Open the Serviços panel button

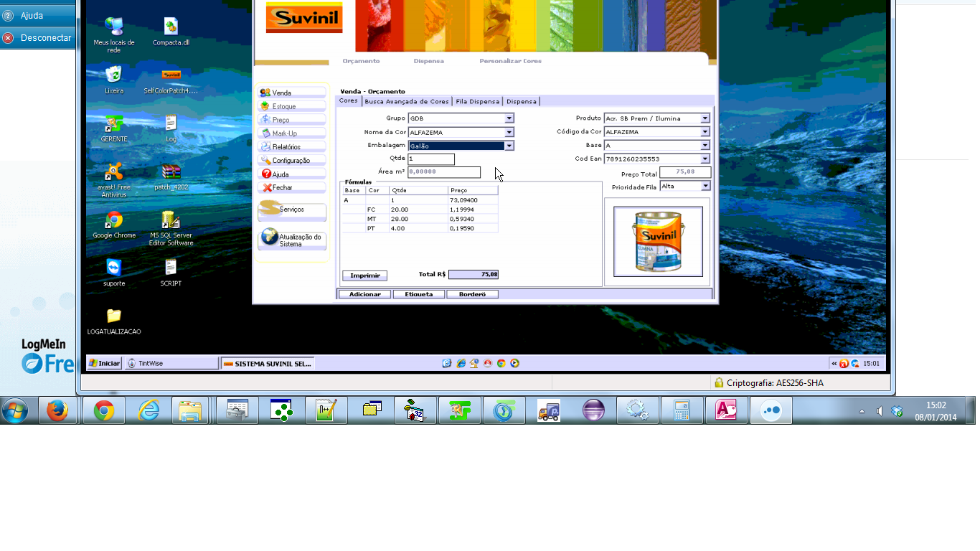[292, 210]
